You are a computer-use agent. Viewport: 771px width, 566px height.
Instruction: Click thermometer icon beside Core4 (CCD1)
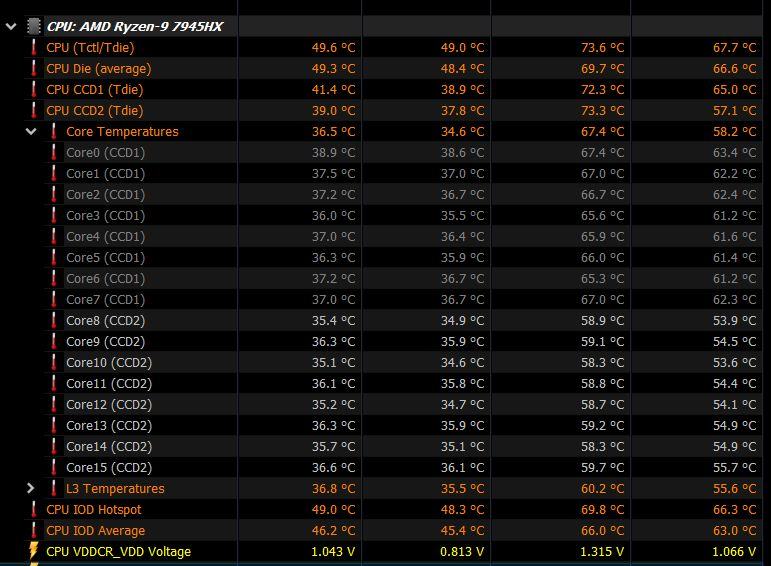[54, 236]
